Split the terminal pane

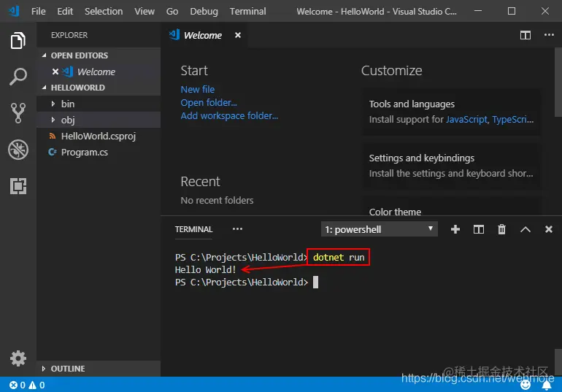click(479, 229)
